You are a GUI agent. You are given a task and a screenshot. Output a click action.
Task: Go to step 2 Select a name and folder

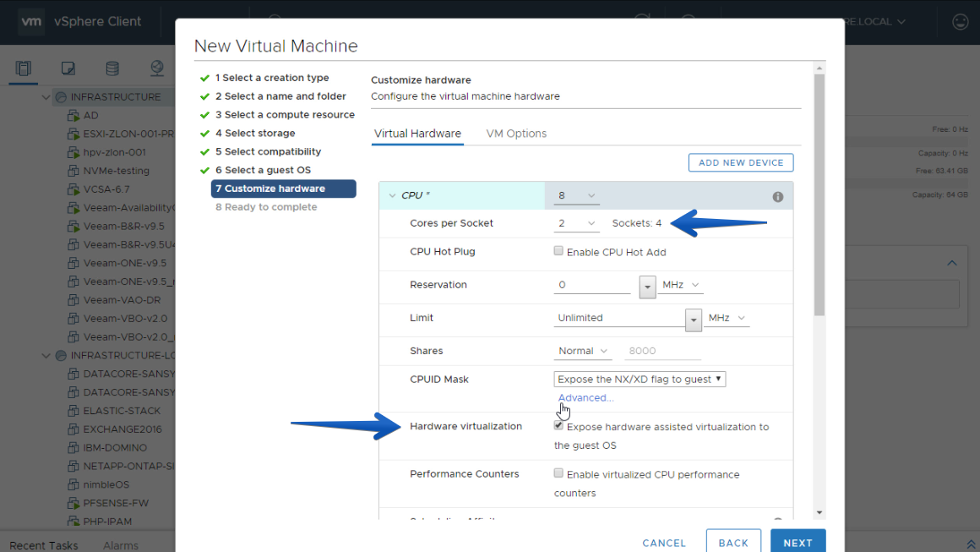(x=280, y=96)
